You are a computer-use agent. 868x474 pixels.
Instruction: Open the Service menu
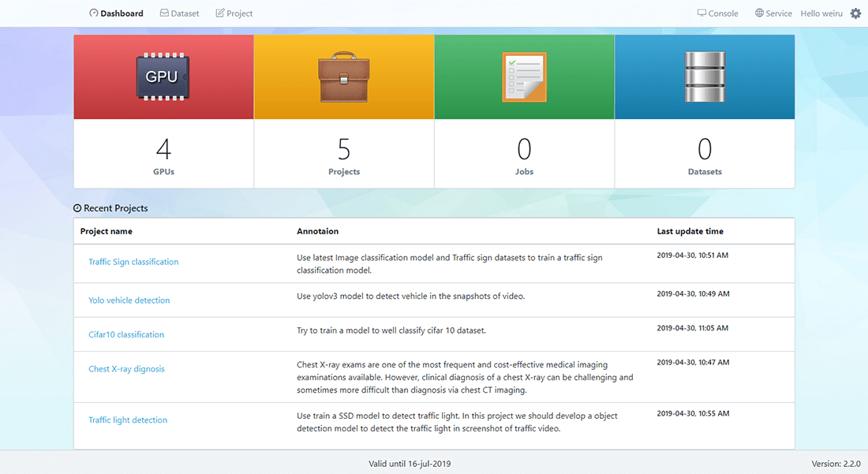point(773,13)
